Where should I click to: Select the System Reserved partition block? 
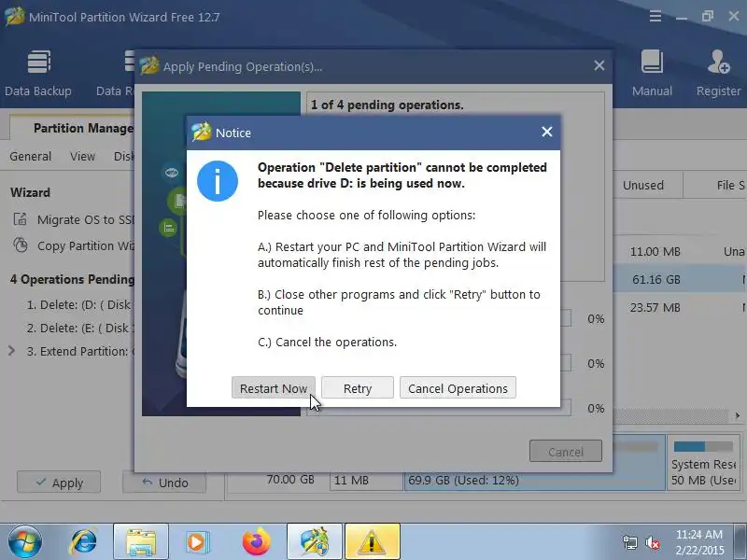704,462
